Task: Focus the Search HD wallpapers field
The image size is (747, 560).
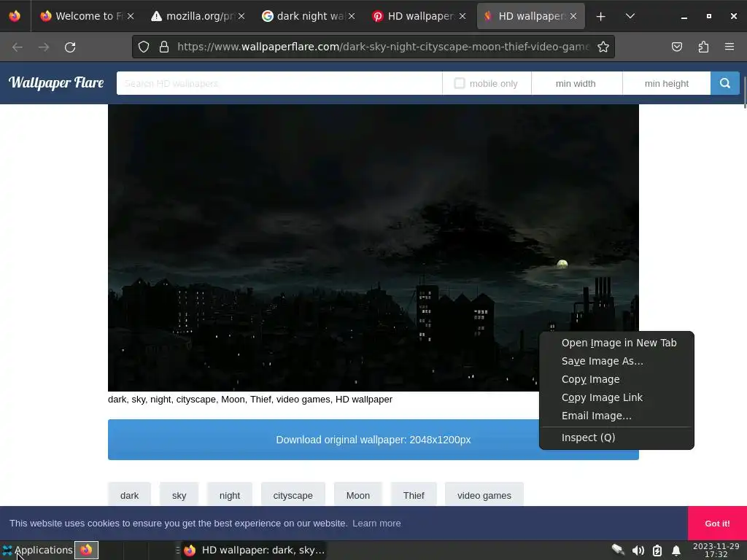Action: (x=279, y=83)
